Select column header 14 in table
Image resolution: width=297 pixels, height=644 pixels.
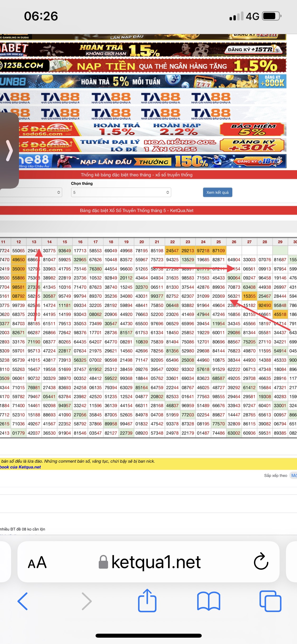(x=49, y=242)
